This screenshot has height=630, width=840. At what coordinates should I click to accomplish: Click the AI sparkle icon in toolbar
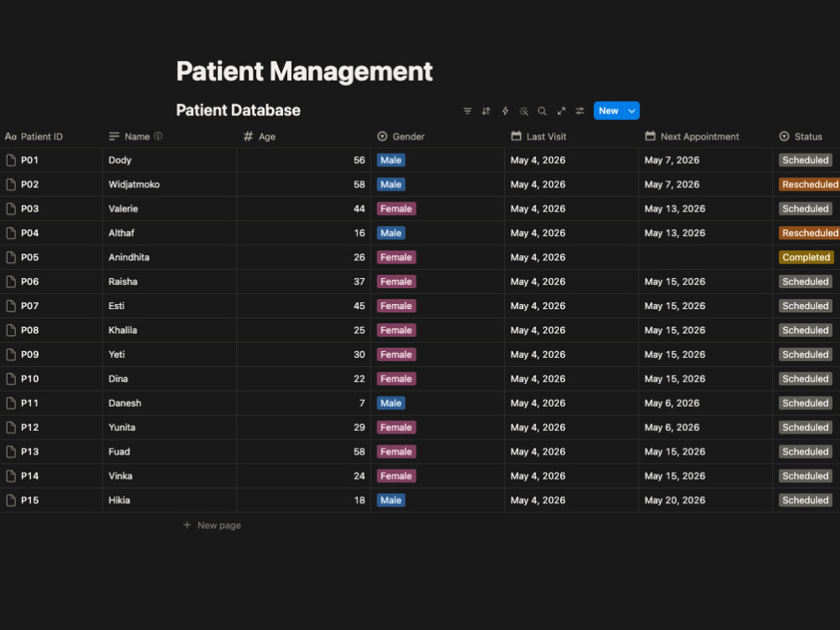(523, 111)
